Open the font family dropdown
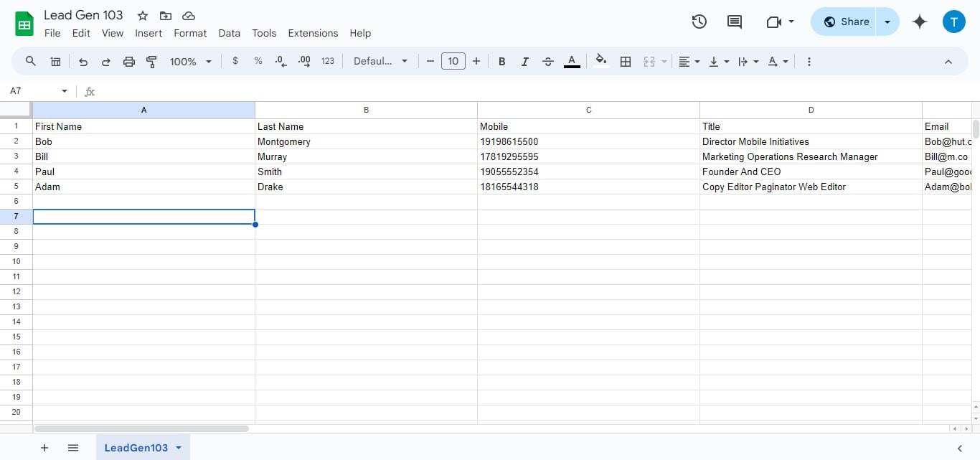980x460 pixels. point(380,62)
